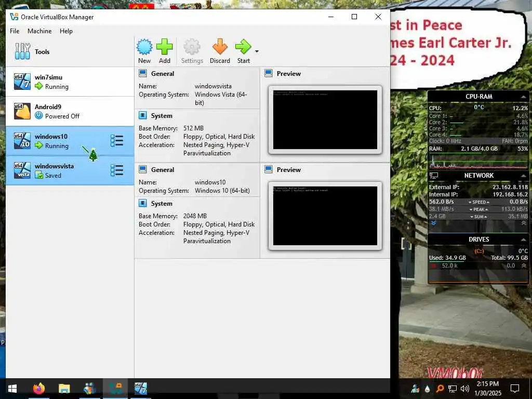Image resolution: width=532 pixels, height=399 pixels.
Task: Collapse the NETWORK widget section
Action: 523,176
